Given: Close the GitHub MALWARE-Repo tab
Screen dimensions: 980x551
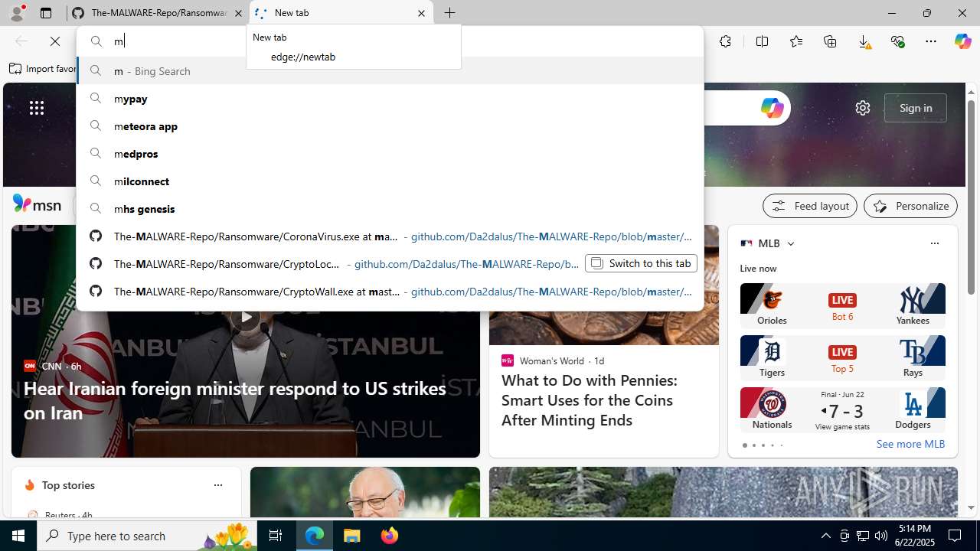Looking at the screenshot, I should coord(238,13).
